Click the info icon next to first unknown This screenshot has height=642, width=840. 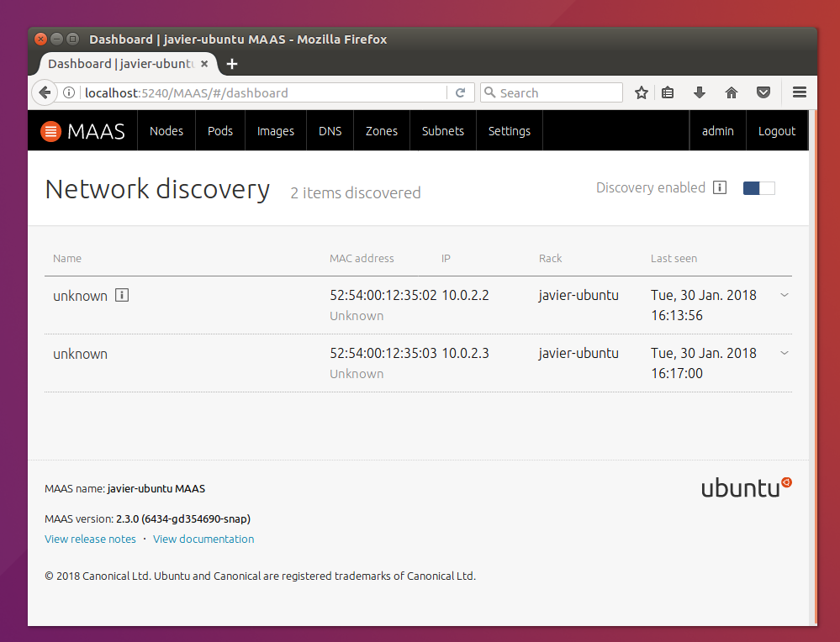tap(122, 295)
